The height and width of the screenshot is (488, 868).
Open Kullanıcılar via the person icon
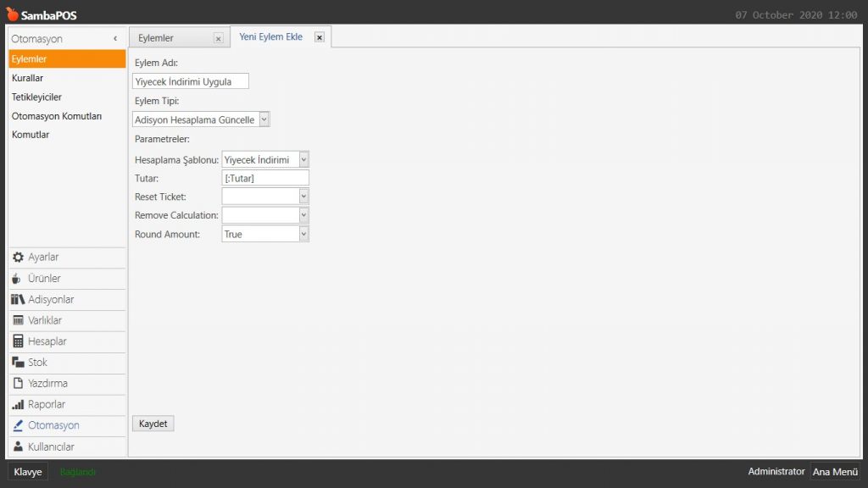[18, 446]
